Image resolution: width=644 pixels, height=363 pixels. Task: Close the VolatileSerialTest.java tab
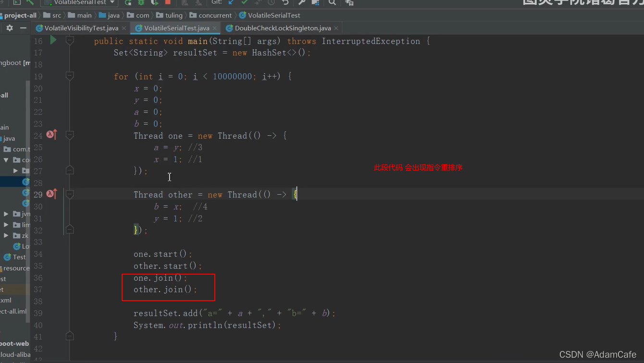(x=215, y=28)
